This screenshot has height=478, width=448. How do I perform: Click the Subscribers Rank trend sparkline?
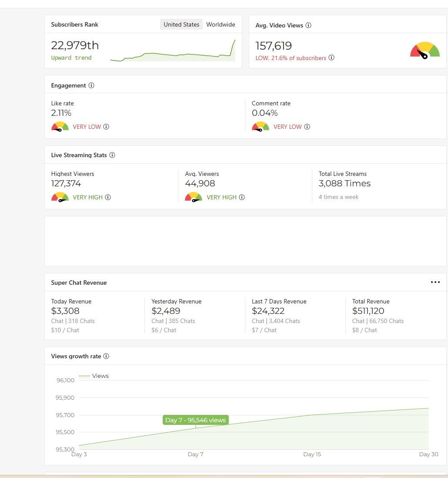pos(173,50)
